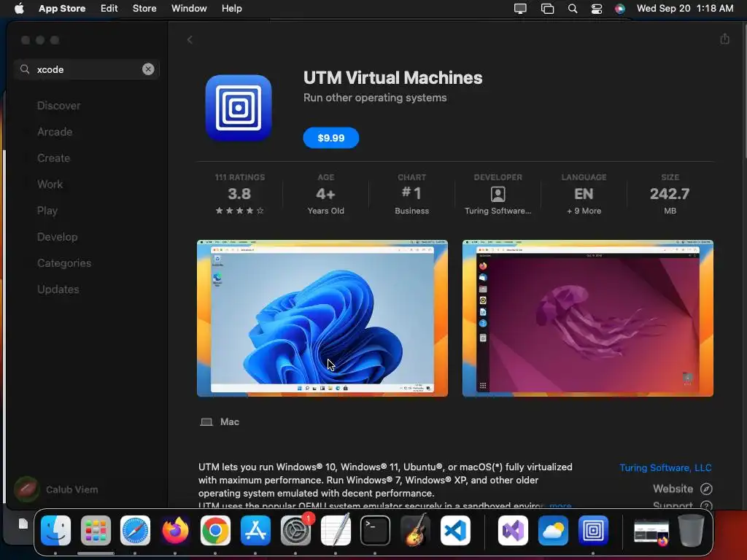
Task: Open the Help menu
Action: (x=231, y=9)
